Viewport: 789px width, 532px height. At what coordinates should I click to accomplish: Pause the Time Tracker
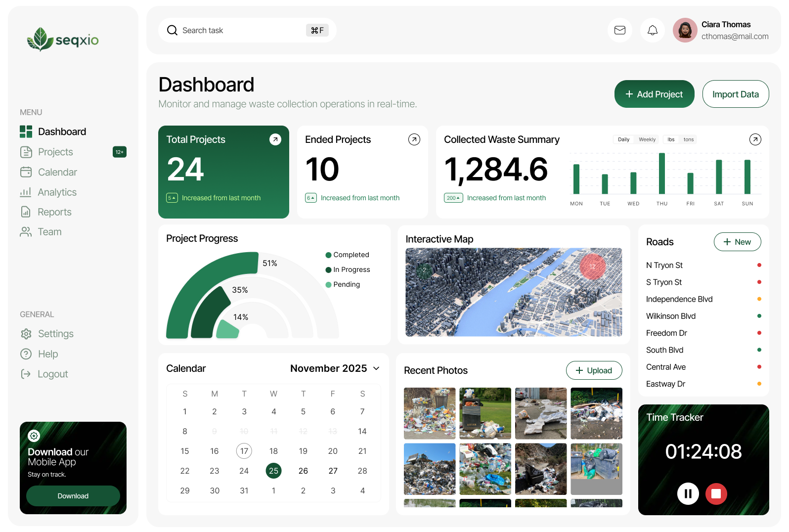pyautogui.click(x=688, y=493)
